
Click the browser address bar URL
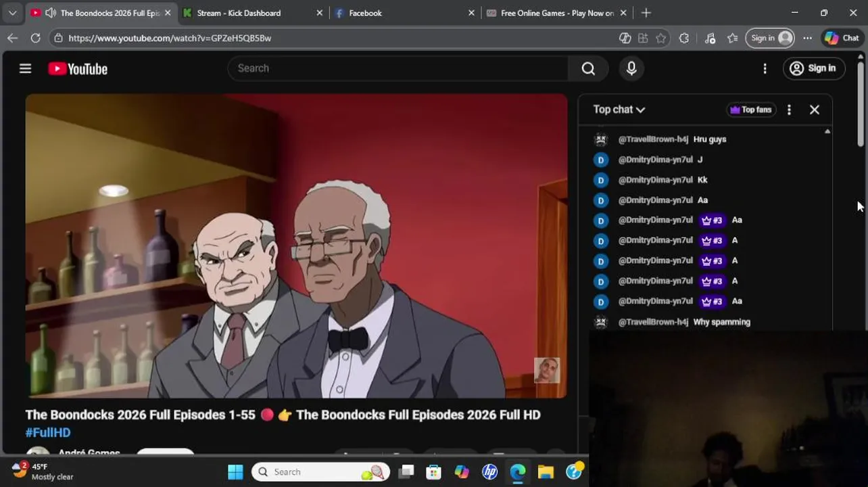[x=170, y=38]
